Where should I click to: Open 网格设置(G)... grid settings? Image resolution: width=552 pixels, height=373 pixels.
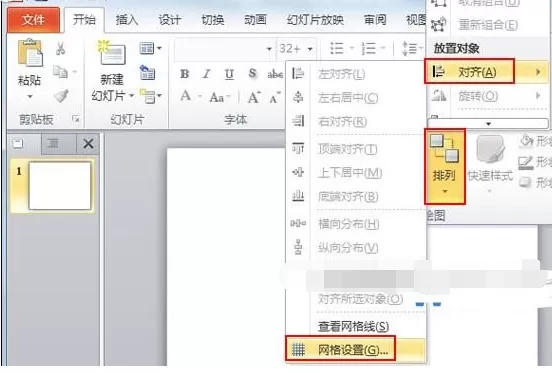[356, 350]
